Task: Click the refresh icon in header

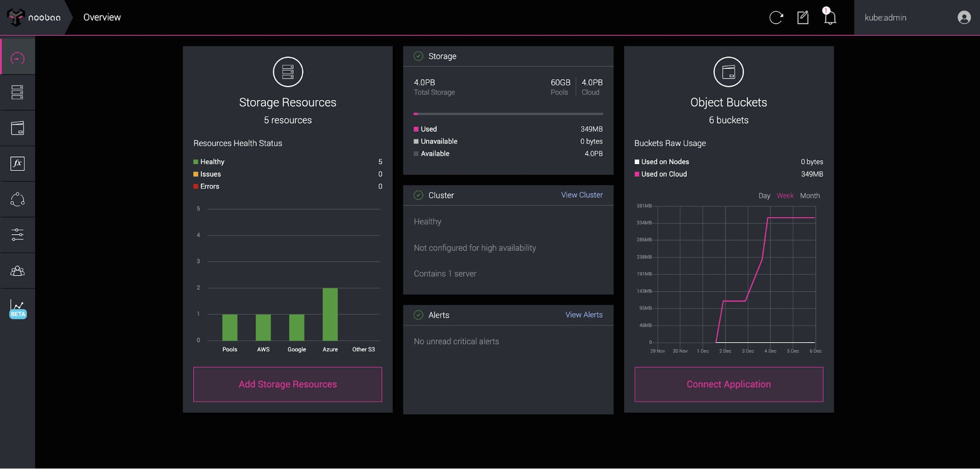Action: 776,18
